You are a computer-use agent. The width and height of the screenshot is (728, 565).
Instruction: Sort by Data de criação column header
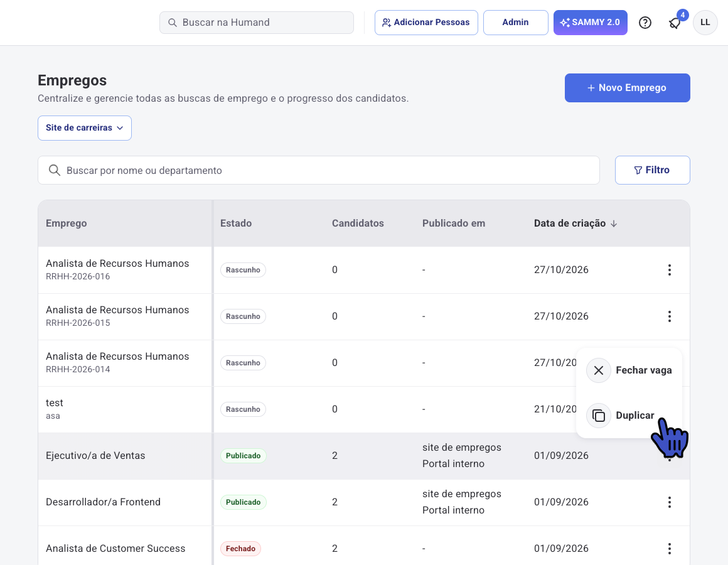(570, 223)
